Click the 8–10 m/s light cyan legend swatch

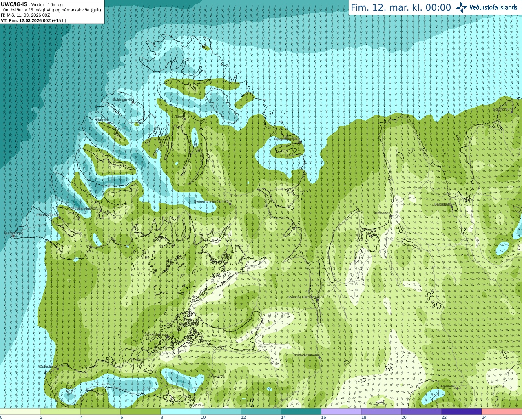[x=181, y=411]
